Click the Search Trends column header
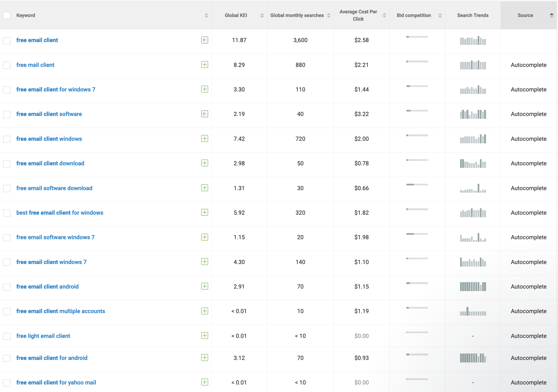558x392 pixels. (x=473, y=15)
